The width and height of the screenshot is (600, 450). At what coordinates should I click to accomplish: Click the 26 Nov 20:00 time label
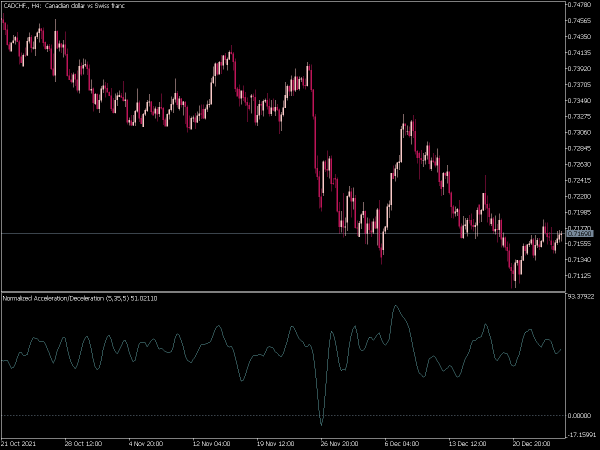[340, 444]
